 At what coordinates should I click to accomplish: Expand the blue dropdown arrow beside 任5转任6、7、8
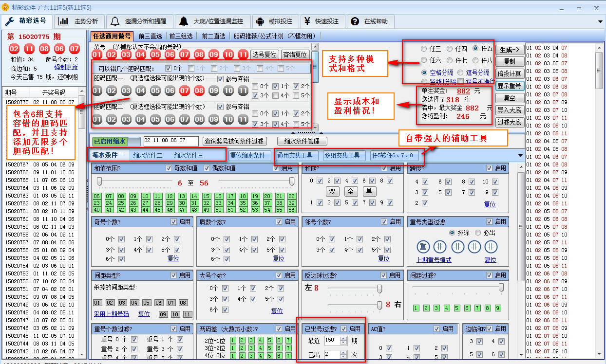(x=520, y=155)
